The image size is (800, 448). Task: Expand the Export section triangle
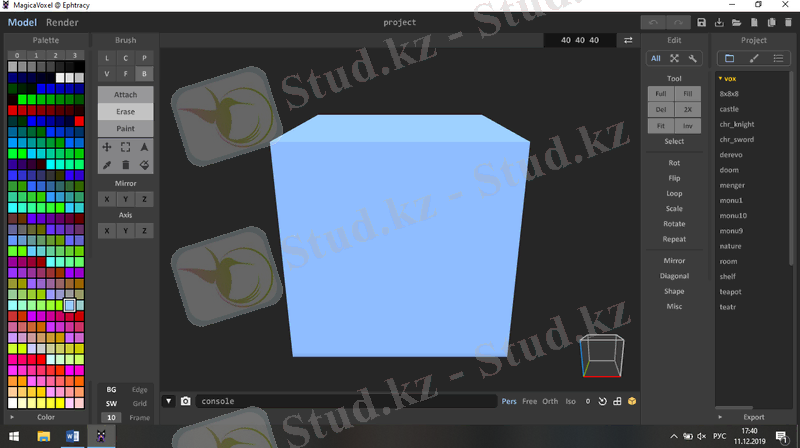click(x=720, y=417)
